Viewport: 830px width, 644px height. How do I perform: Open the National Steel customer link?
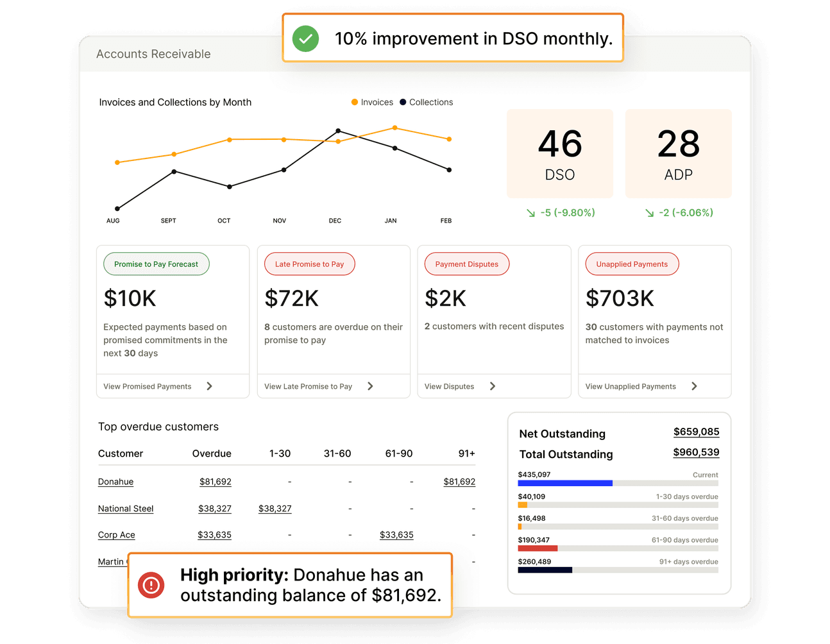coord(126,509)
